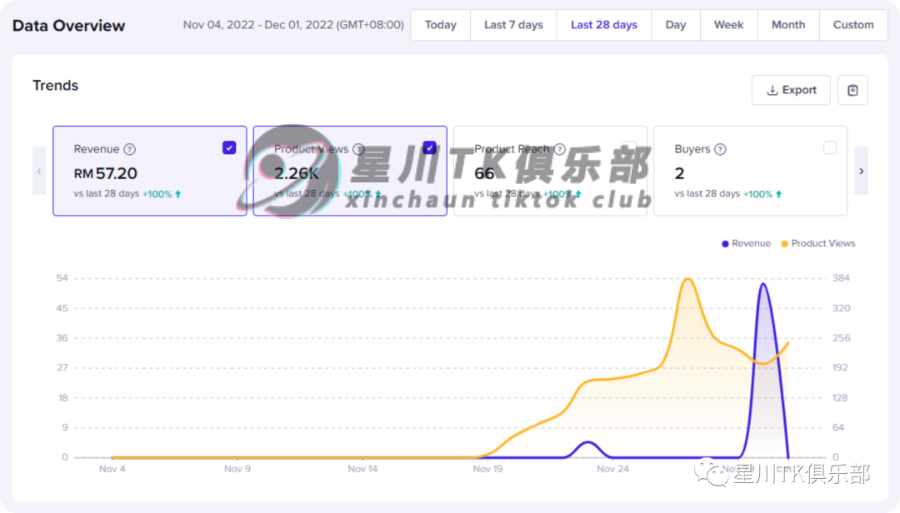Toggle Product Views legend dot in chart
The image size is (900, 513).
[785, 244]
